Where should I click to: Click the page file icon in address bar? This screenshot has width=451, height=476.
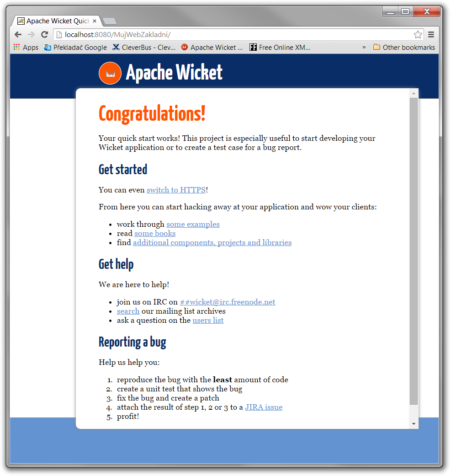(x=59, y=35)
